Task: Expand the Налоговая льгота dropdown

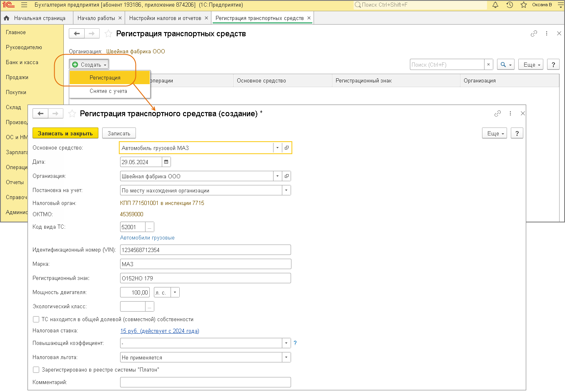Action: pos(286,357)
